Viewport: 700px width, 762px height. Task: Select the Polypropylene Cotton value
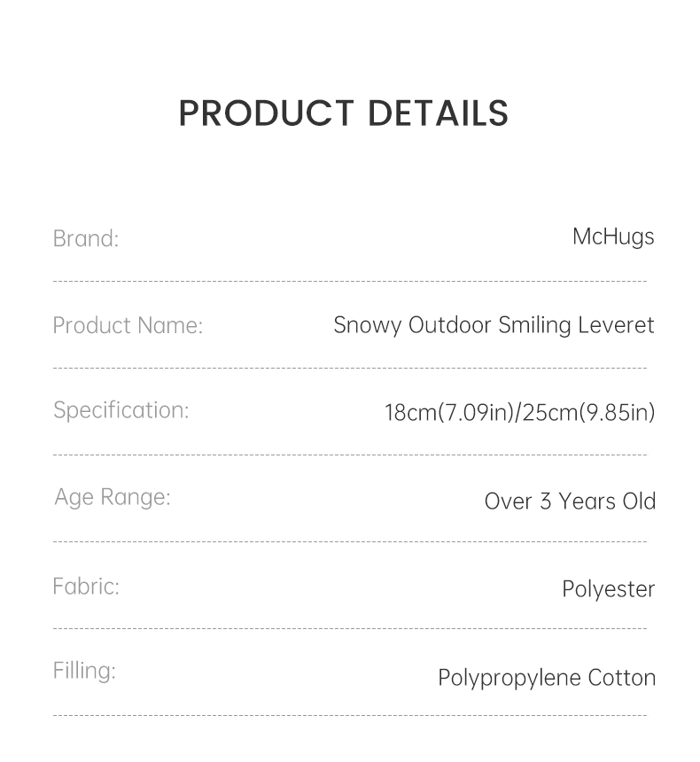(x=547, y=678)
